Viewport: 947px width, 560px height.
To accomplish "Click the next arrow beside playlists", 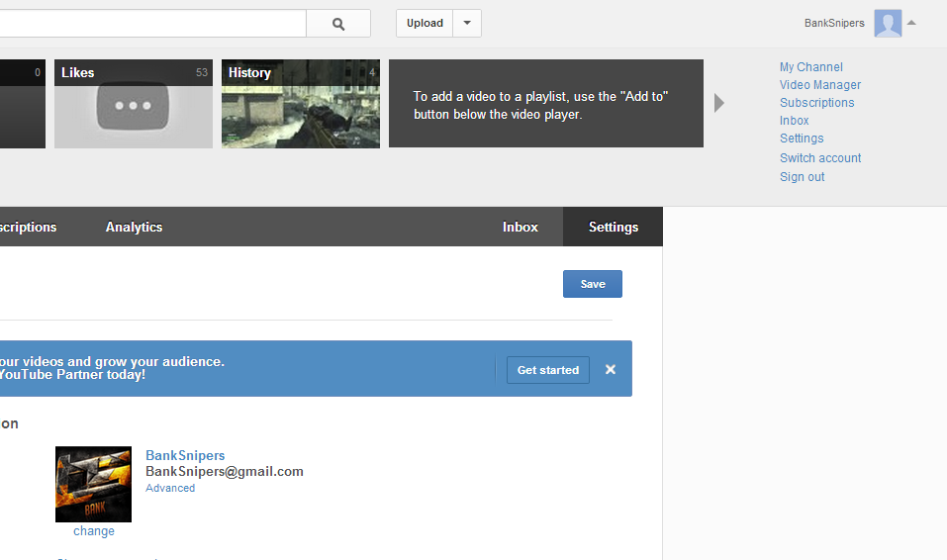I will pyautogui.click(x=718, y=103).
